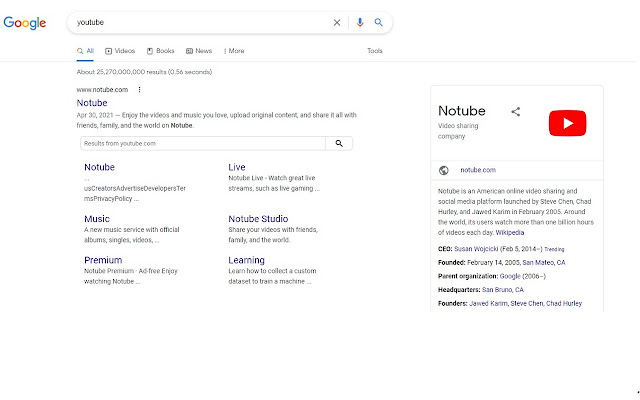Open the Notube Studio sitelink

point(258,219)
